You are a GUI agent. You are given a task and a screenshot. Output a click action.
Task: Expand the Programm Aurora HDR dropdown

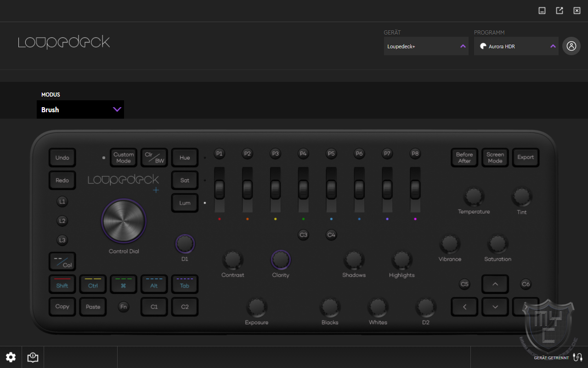click(x=516, y=46)
